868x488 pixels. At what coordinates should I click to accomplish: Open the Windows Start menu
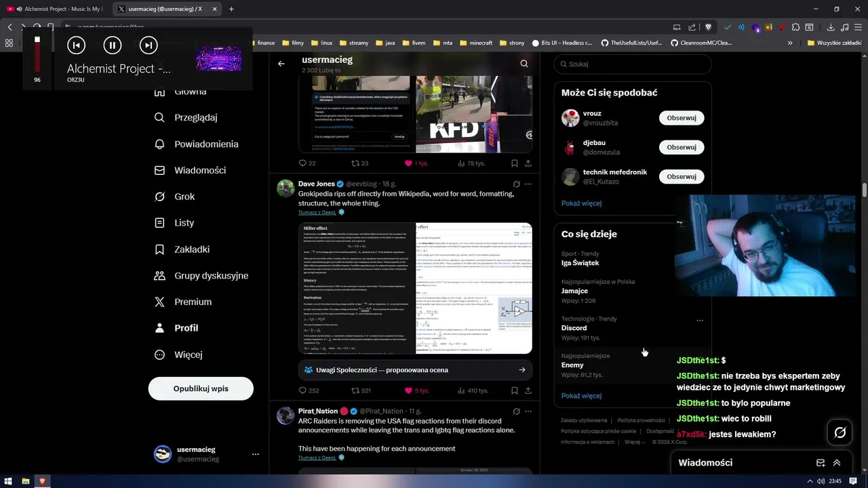point(8,481)
